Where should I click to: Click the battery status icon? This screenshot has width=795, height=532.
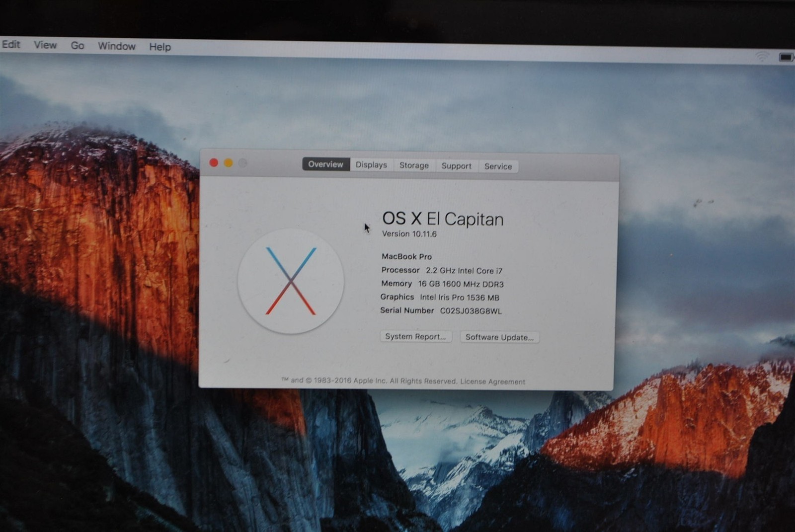click(x=786, y=57)
